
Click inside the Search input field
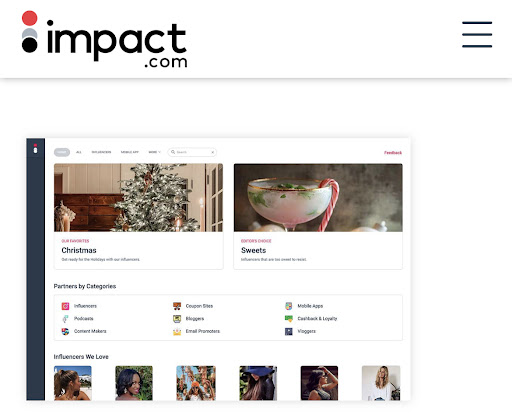pos(192,152)
